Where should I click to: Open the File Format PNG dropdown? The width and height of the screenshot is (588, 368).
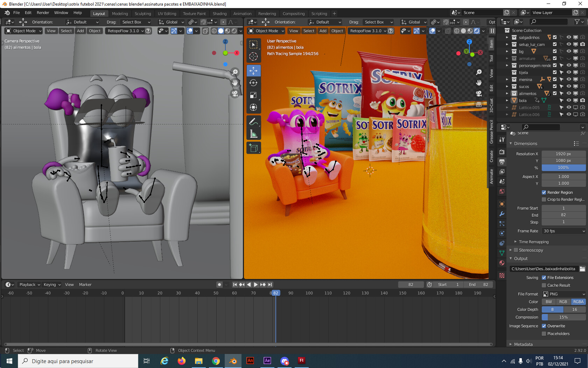tap(563, 294)
